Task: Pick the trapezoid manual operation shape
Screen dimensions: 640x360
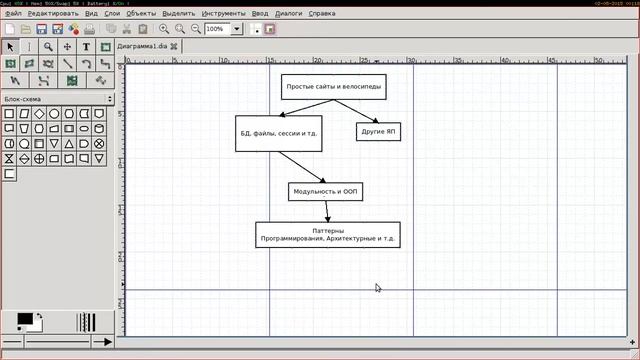Action: [x=24, y=129]
